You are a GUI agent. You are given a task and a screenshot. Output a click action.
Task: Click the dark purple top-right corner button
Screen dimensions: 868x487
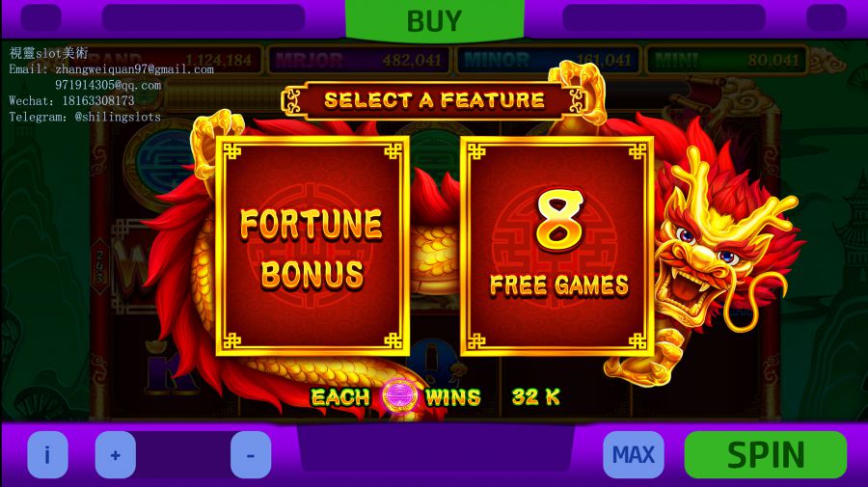(x=827, y=17)
